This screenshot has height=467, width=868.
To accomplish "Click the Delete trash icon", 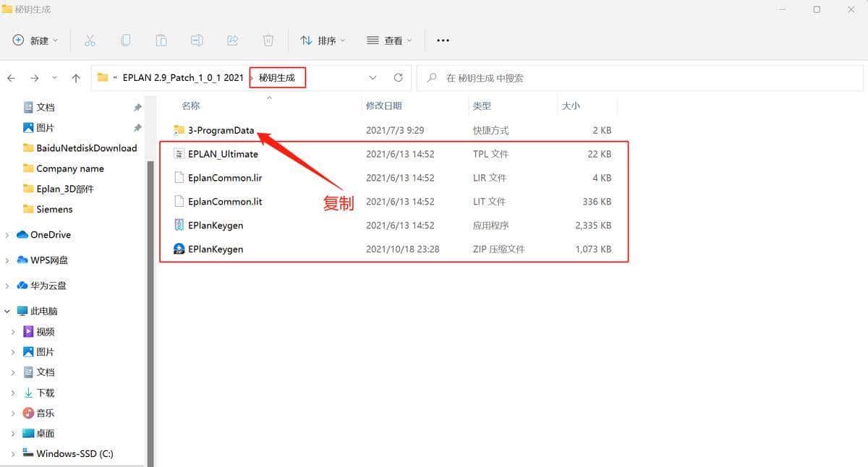I will 268,40.
